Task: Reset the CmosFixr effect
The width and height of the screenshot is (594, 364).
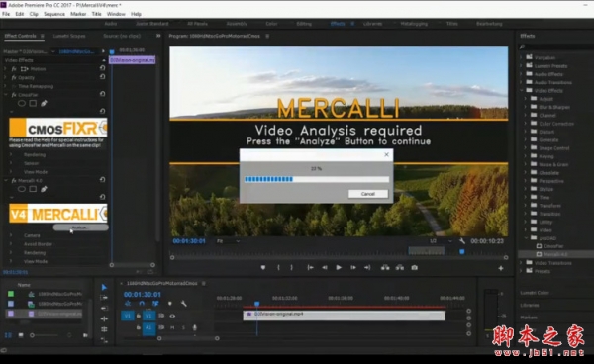Action: [102, 94]
